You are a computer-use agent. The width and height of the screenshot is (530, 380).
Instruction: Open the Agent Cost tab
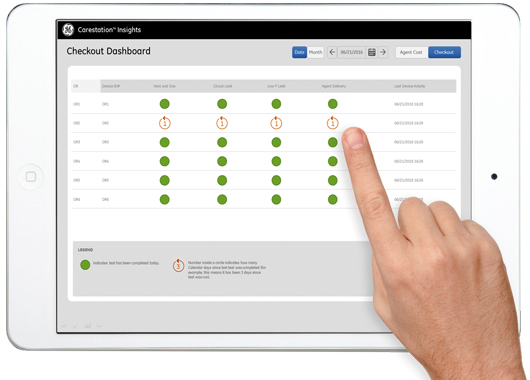411,52
